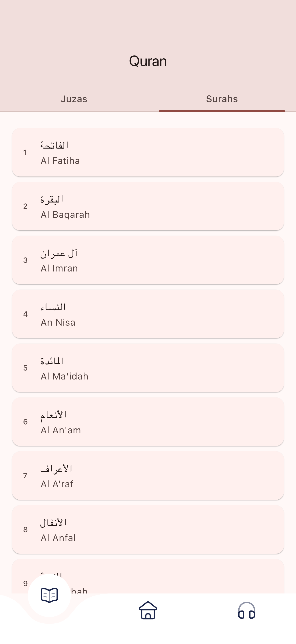Screen dimensions: 296x644
Task: Open the Quran book icon in navigation
Action: click(49, 595)
